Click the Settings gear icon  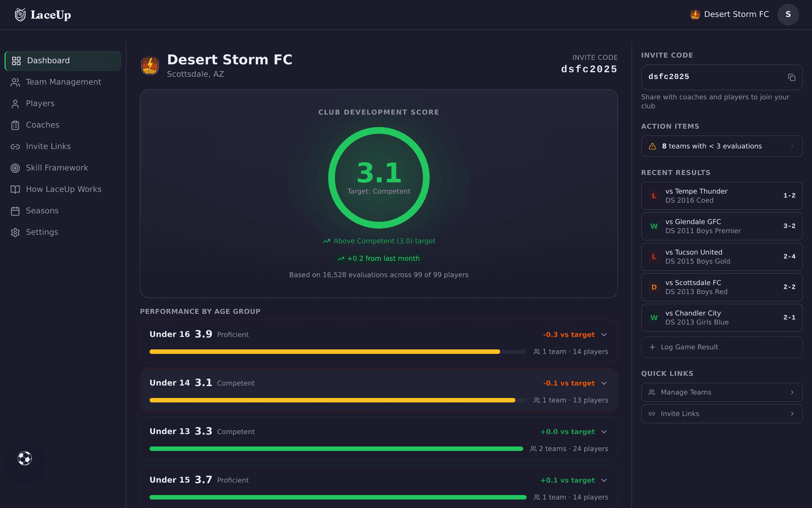(x=15, y=232)
